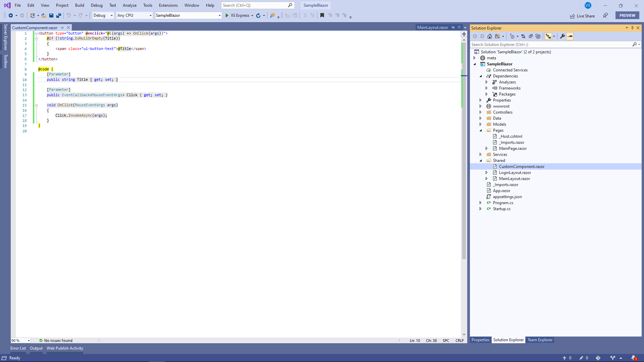Viewport: 644px width, 362px height.
Task: Open the Debug configuration dropdown
Action: [103, 15]
